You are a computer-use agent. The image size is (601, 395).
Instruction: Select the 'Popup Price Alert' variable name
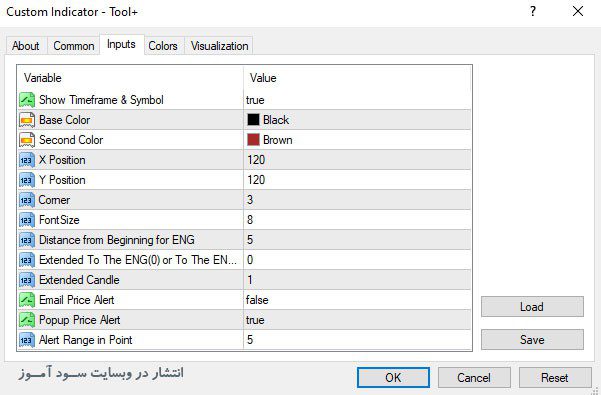[80, 320]
